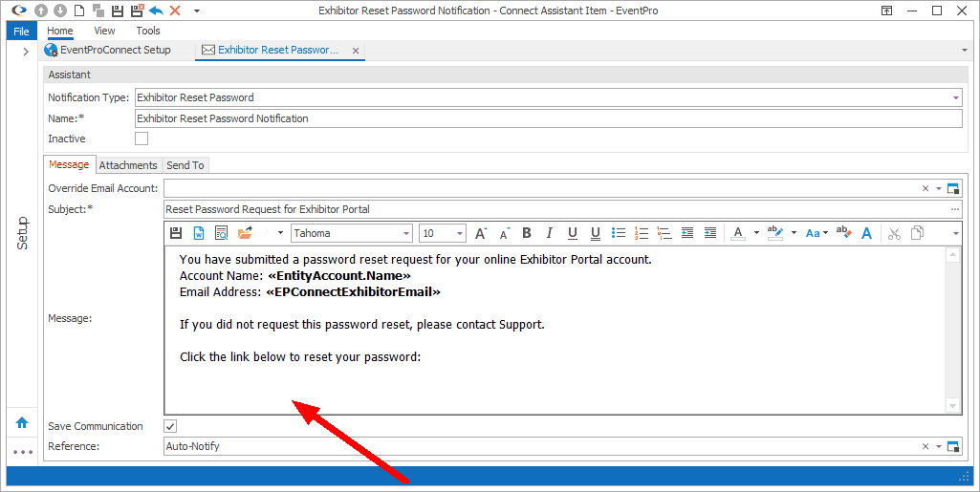Click the Name input field
This screenshot has height=492, width=980.
[x=548, y=118]
